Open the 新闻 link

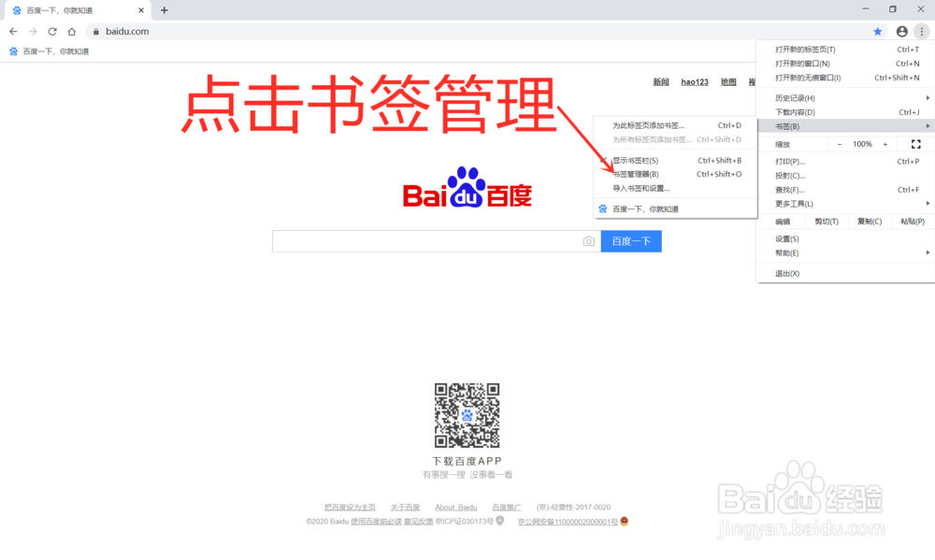coord(661,81)
